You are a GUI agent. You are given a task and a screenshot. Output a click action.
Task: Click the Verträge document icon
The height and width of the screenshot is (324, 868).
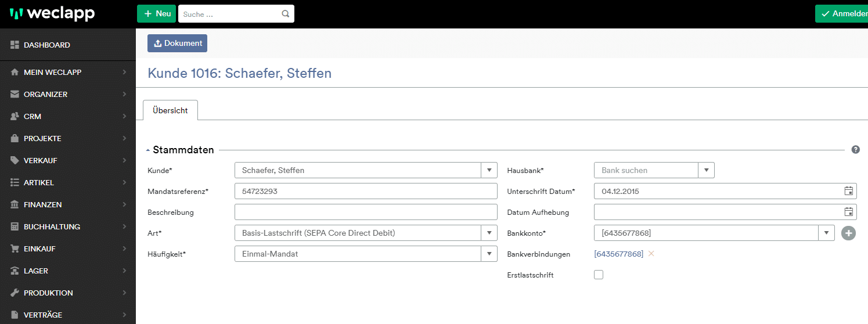[15, 315]
